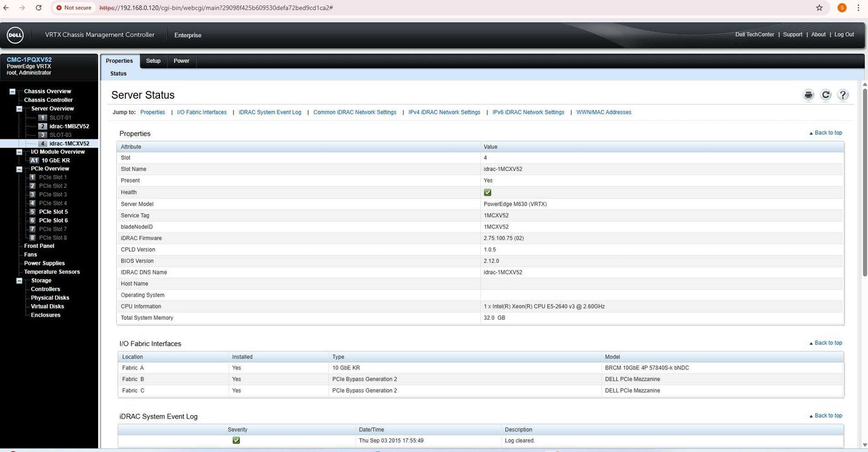This screenshot has width=868, height=452.
Task: Switch to the Setup tab
Action: (x=153, y=61)
